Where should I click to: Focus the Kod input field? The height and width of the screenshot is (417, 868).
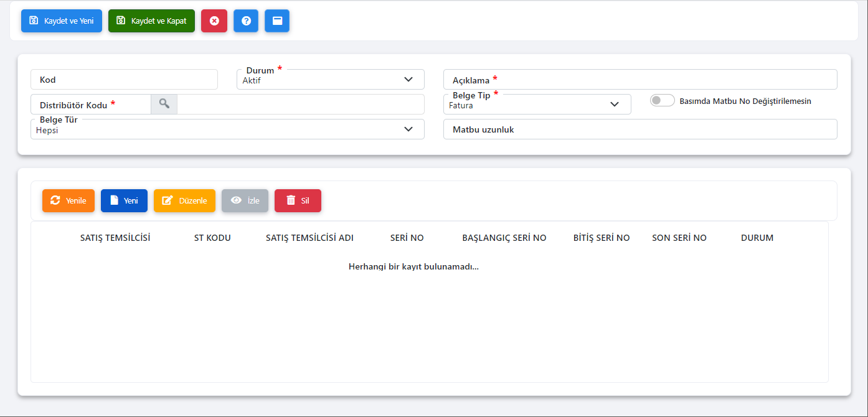pyautogui.click(x=124, y=80)
